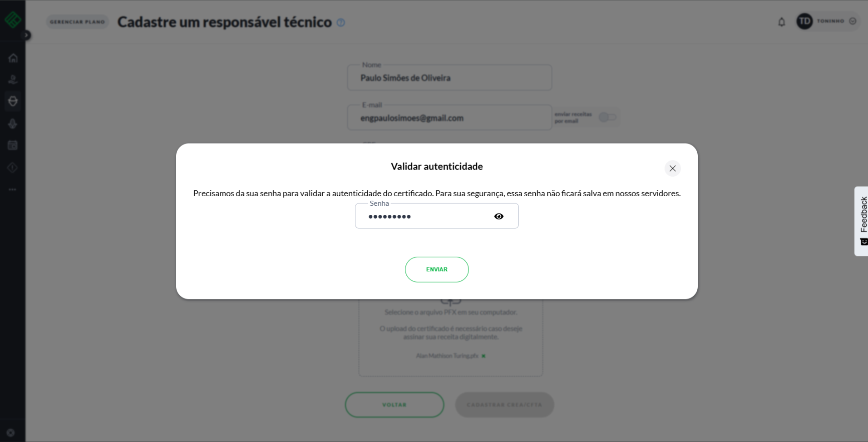The image size is (868, 442).
Task: Click the blue help icon beside the title
Action: [x=340, y=22]
